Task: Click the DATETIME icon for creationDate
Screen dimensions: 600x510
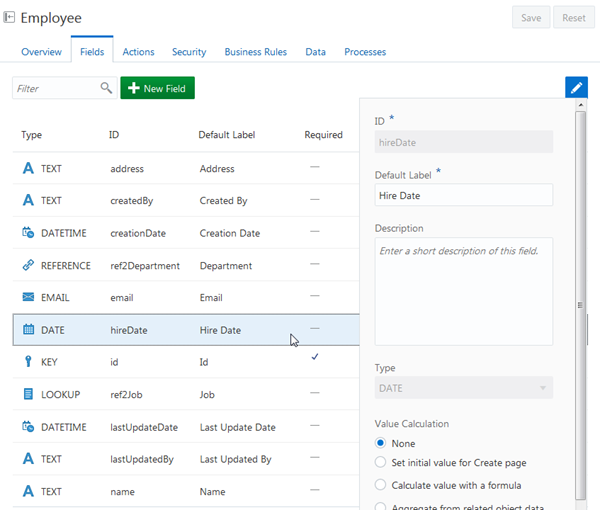Action: [x=28, y=233]
